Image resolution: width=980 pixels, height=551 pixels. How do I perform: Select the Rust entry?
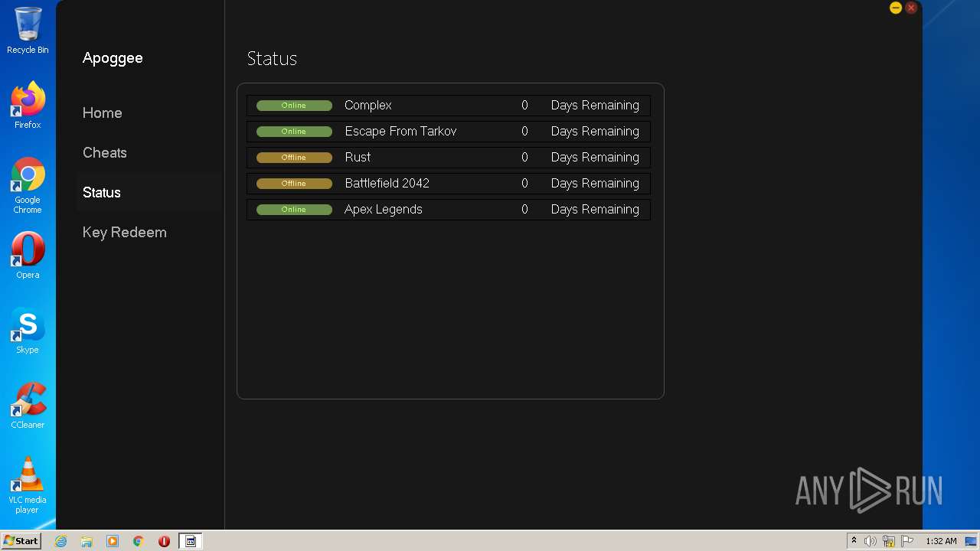click(358, 157)
